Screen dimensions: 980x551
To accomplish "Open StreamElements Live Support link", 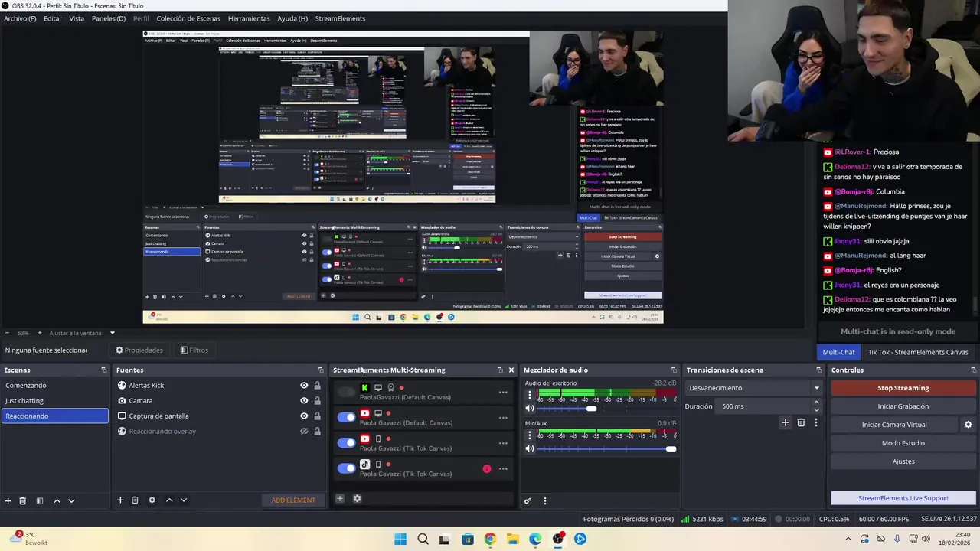I will (x=903, y=498).
